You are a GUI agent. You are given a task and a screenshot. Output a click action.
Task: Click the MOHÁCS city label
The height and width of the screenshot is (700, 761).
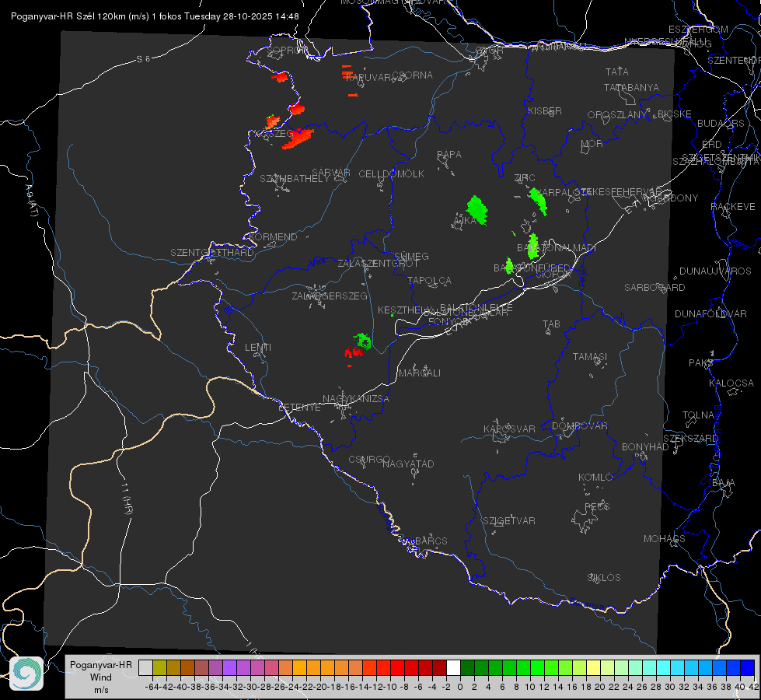click(665, 538)
